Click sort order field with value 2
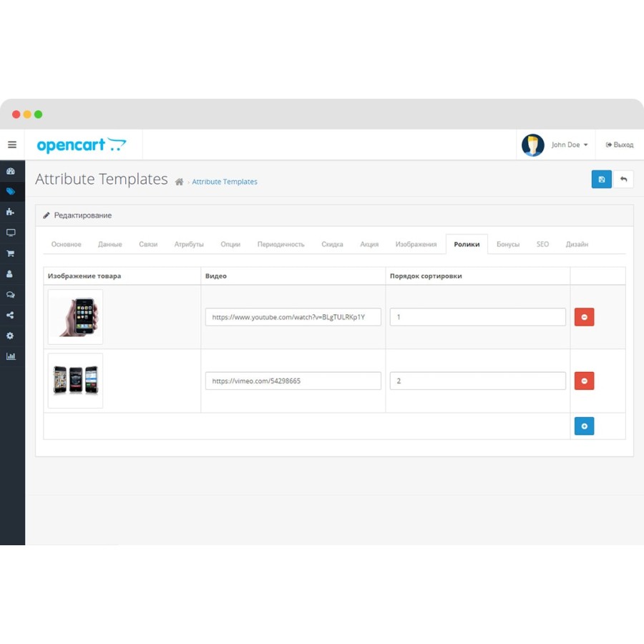 click(x=478, y=381)
